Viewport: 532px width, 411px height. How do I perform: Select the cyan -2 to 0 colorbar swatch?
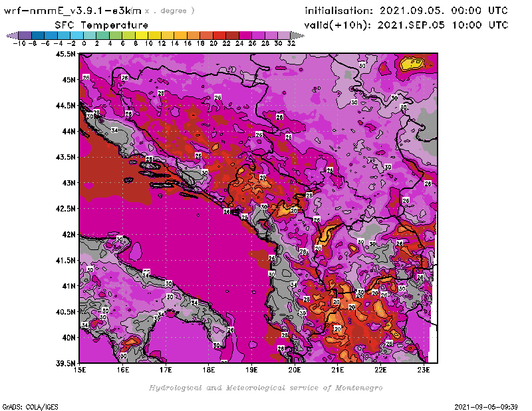[76, 35]
